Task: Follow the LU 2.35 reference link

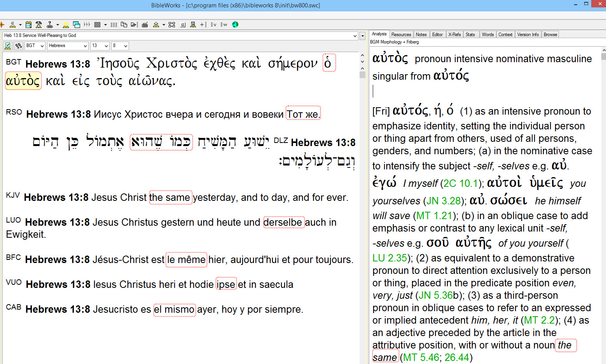Action: pos(390,258)
